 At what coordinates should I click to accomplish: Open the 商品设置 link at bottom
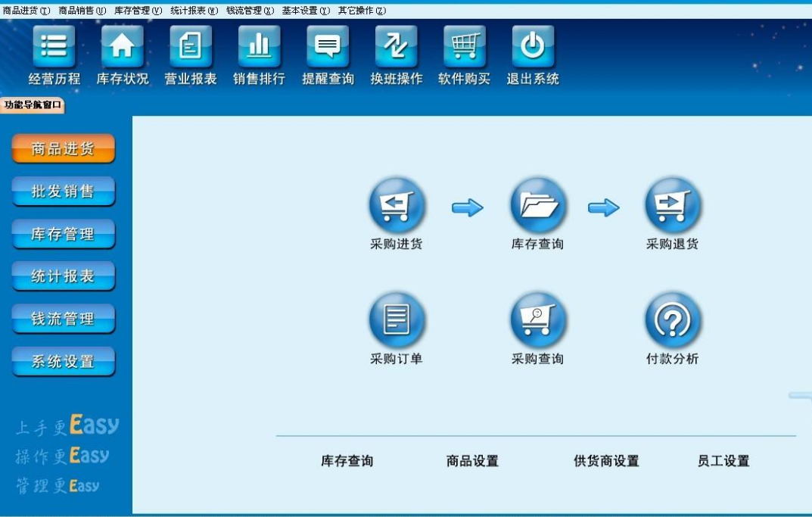(x=472, y=461)
